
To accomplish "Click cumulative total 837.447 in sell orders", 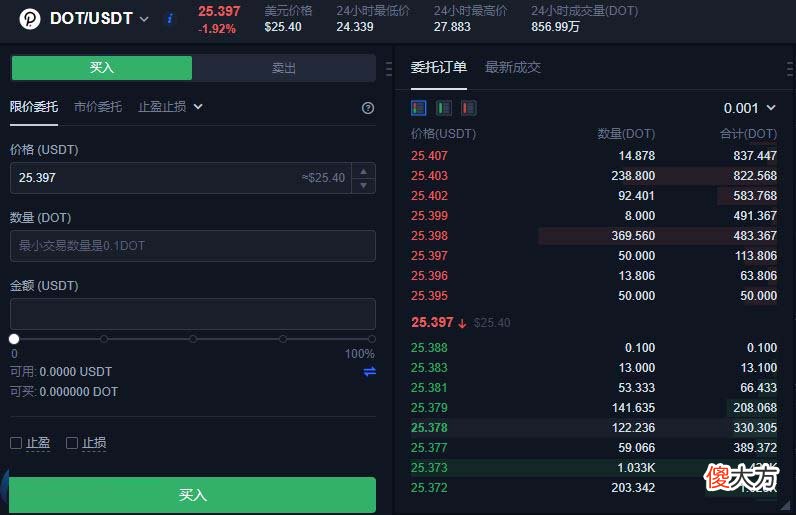I will click(755, 155).
